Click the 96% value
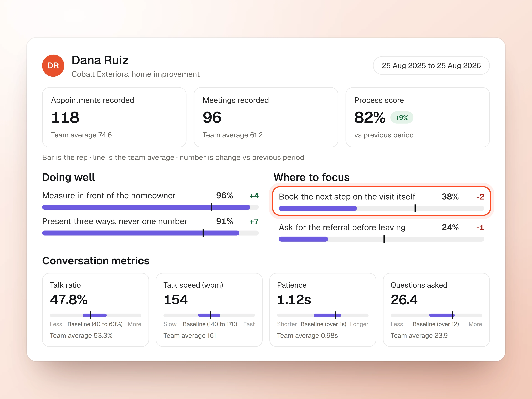 pyautogui.click(x=224, y=195)
